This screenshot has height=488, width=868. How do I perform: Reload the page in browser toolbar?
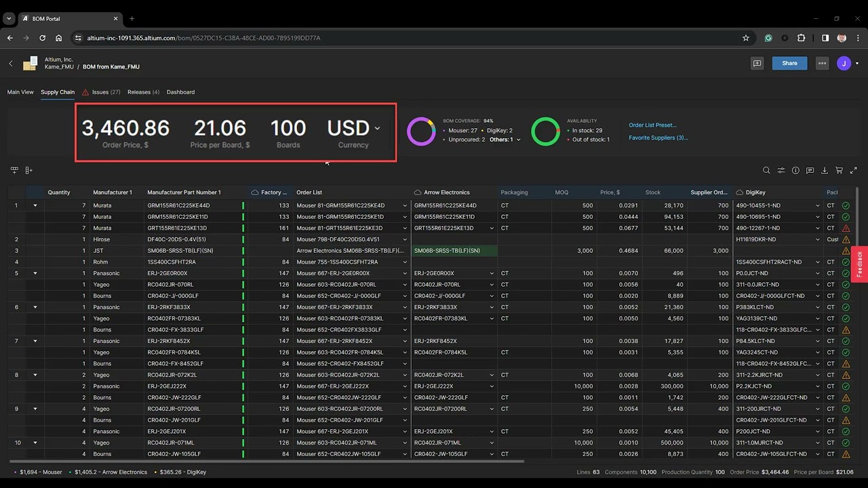(42, 38)
